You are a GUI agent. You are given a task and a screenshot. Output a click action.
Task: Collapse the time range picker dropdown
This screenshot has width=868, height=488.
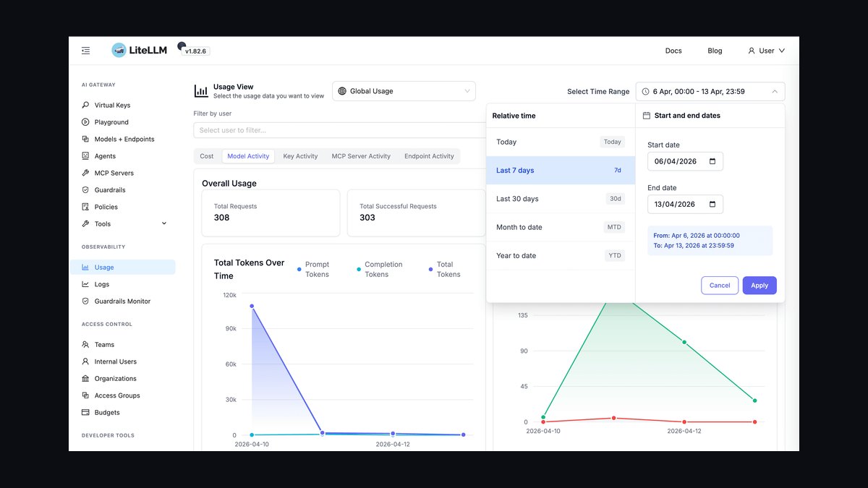775,92
